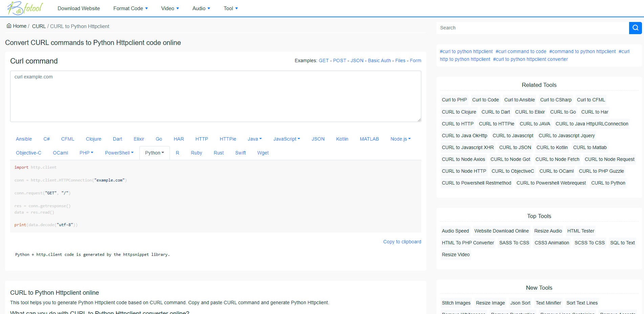Select the Ansible language tab
This screenshot has height=314, width=644.
[24, 139]
